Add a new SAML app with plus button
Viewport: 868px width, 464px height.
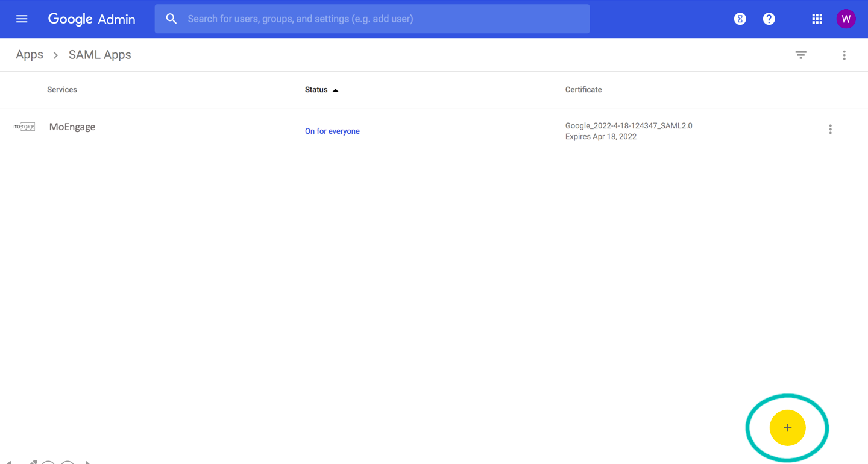click(787, 427)
